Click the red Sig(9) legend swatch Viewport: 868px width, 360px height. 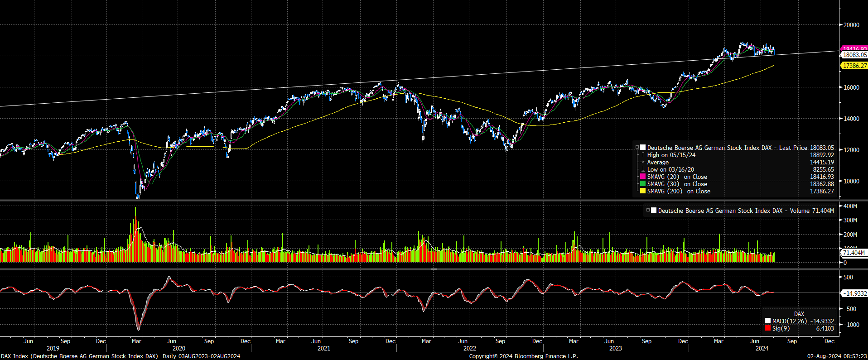768,328
